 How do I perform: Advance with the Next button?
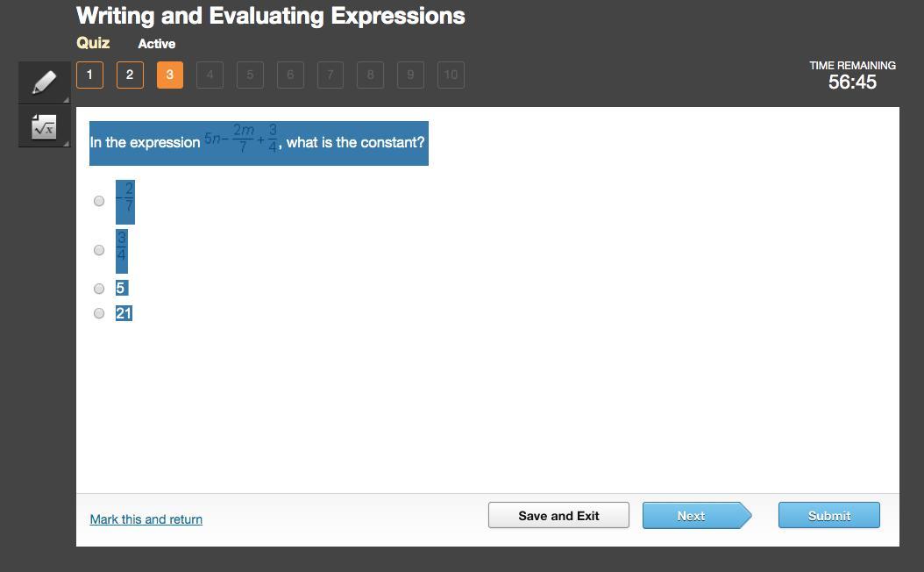coord(691,516)
